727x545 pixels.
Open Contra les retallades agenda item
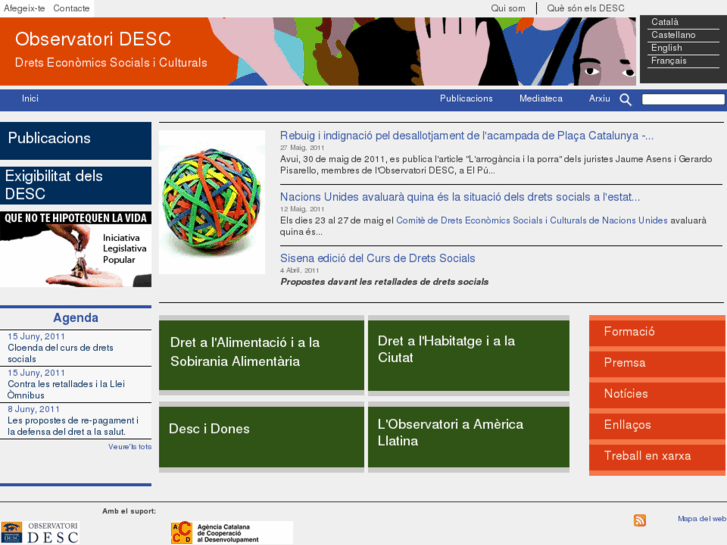66,390
